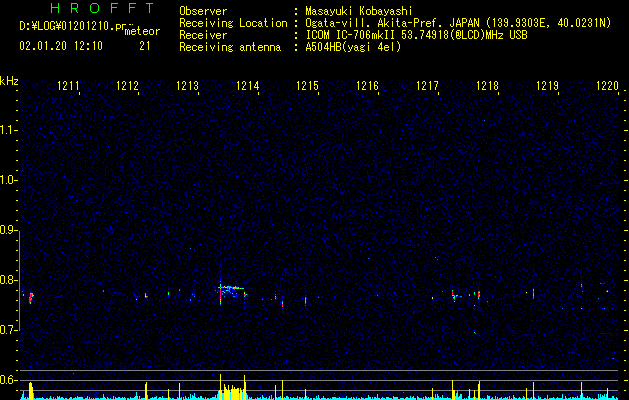The width and height of the screenshot is (629, 400).
Task: Click the 'meteor' label
Action: point(142,32)
